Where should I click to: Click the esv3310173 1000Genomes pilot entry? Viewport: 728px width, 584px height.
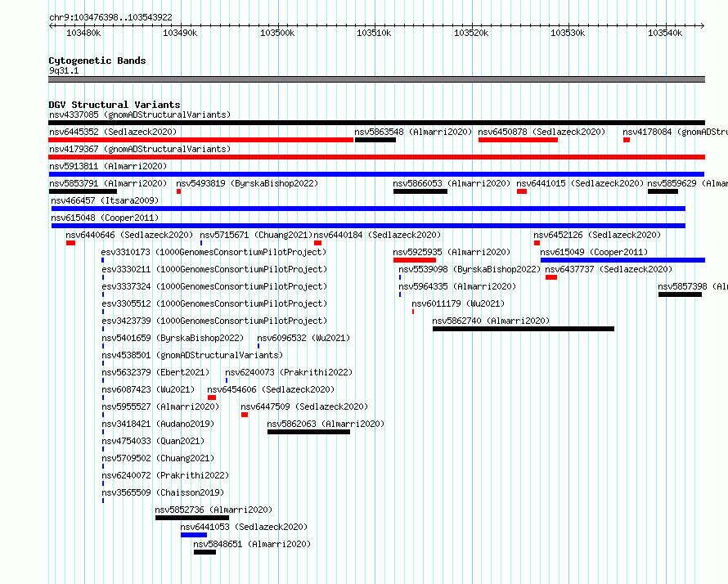tap(214, 252)
